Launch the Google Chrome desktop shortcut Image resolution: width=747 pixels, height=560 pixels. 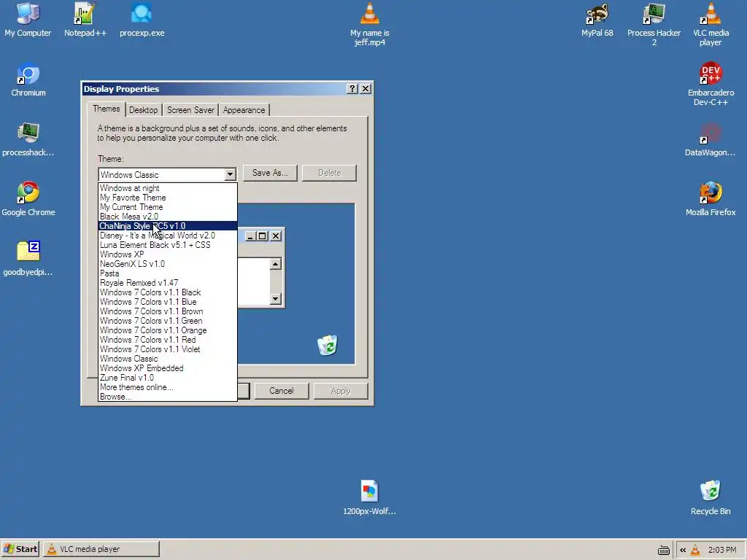[28, 199]
